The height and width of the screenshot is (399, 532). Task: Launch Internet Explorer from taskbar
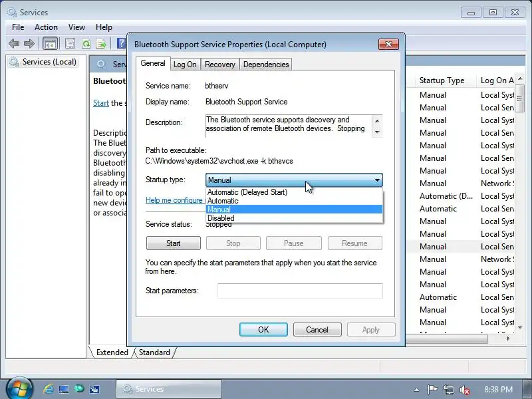pos(48,389)
